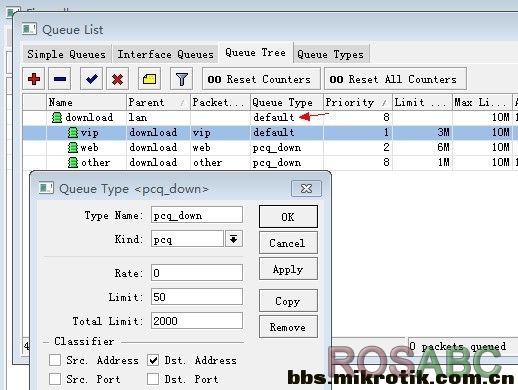The image size is (518, 390).
Task: Click the Reset All Counters button
Action: (x=395, y=79)
